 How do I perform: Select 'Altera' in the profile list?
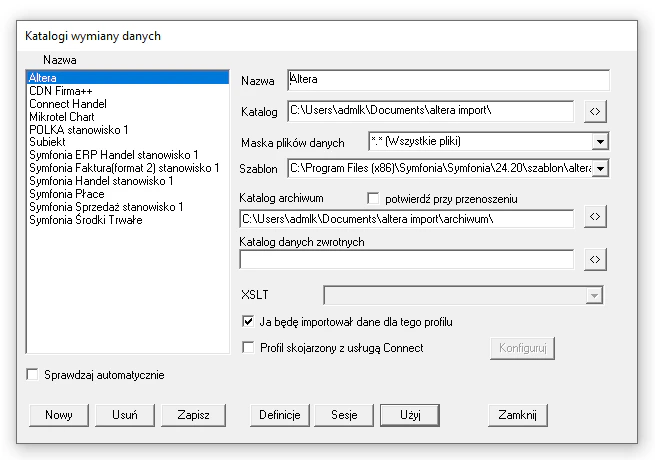click(128, 78)
